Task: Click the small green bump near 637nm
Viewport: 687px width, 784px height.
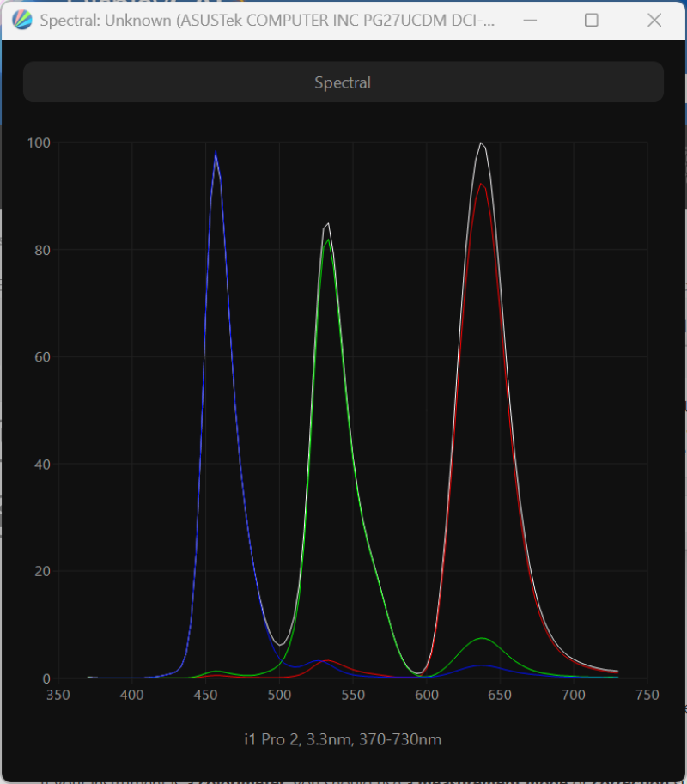Action: coord(482,639)
